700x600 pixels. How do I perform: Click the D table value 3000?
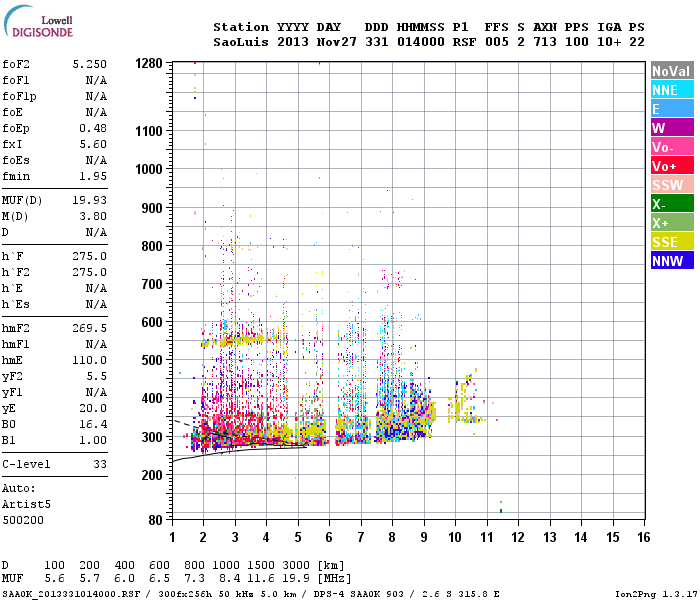pyautogui.click(x=296, y=565)
